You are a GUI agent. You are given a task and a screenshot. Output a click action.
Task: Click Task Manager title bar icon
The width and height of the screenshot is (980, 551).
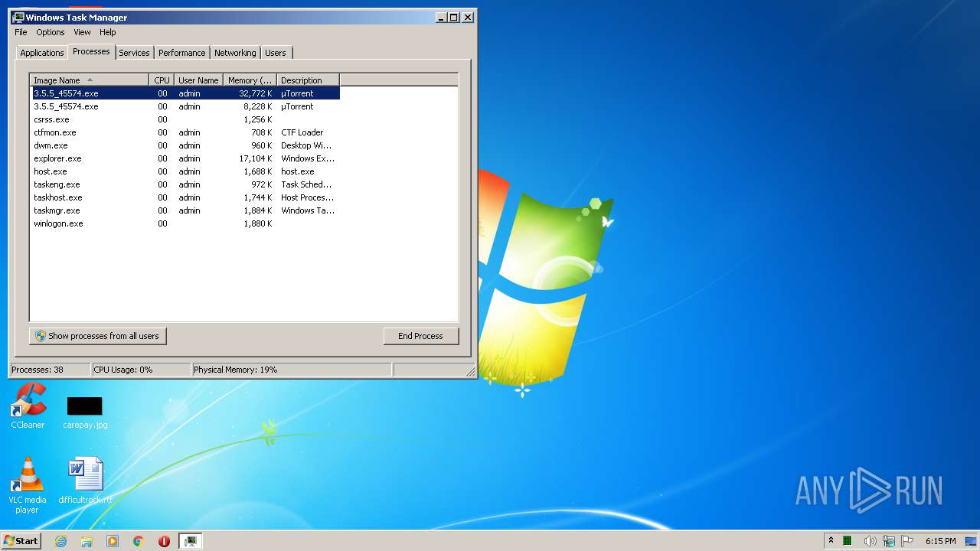point(18,17)
